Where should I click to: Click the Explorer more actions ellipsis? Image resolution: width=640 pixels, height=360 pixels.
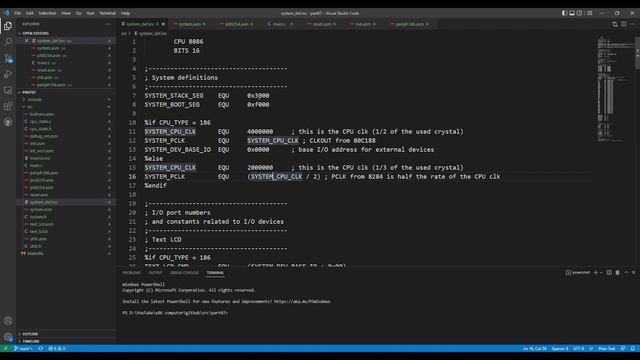pyautogui.click(x=108, y=24)
